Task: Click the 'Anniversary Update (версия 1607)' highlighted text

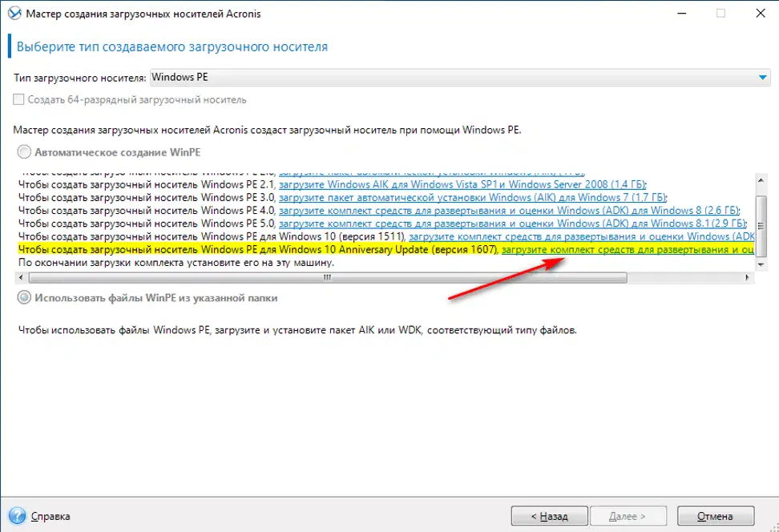Action: [418, 249]
